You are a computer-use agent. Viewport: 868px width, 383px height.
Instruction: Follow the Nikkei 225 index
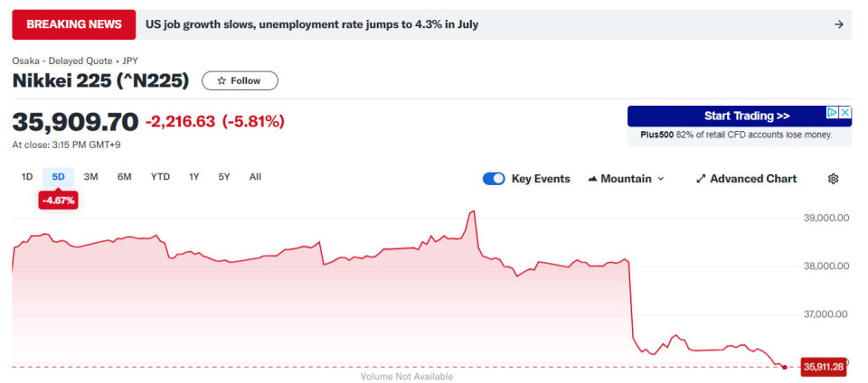coord(240,81)
